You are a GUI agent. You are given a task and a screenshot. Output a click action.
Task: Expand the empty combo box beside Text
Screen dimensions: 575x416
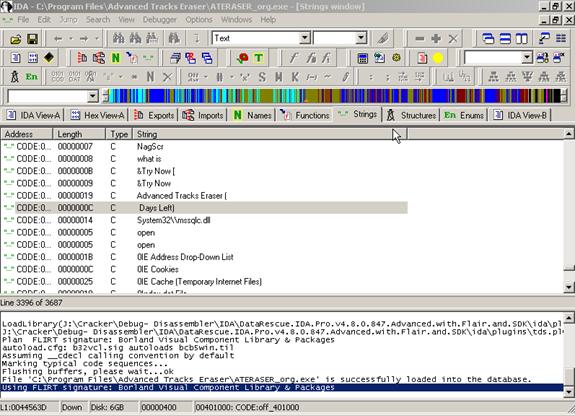click(361, 38)
